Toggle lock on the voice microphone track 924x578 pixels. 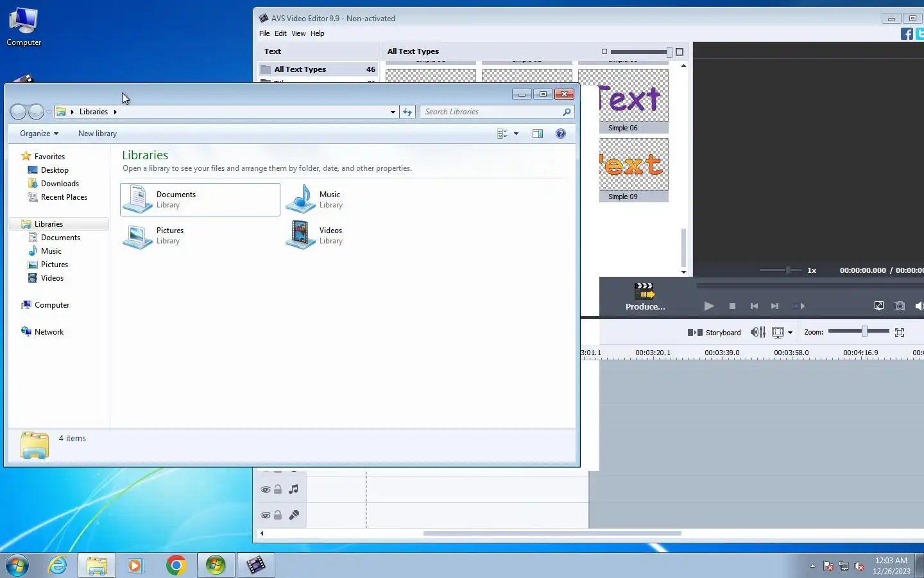[278, 515]
